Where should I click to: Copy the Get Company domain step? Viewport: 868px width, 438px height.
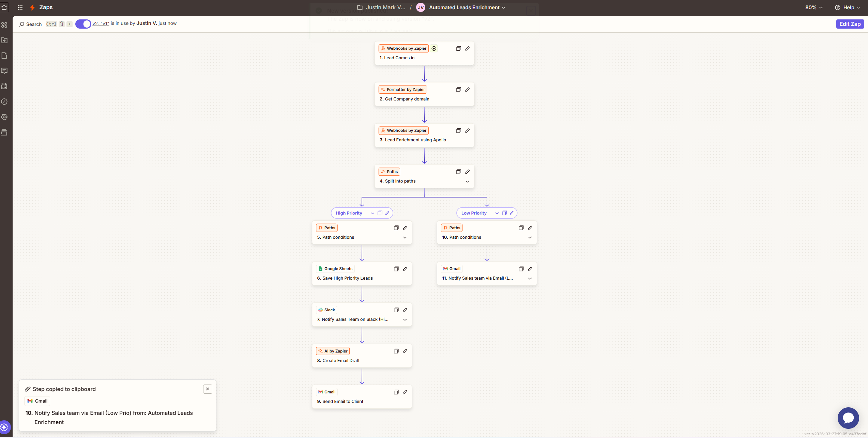(x=458, y=90)
